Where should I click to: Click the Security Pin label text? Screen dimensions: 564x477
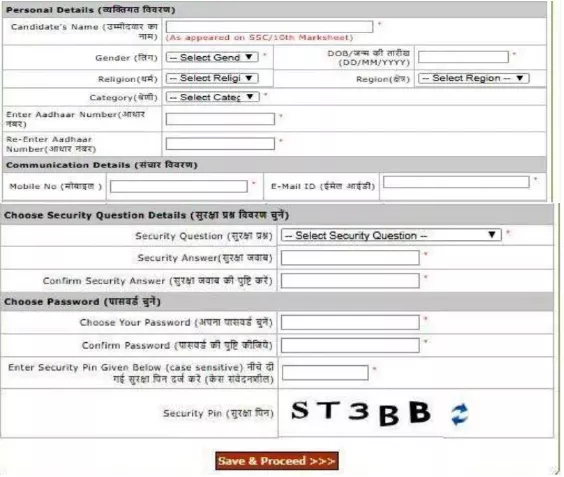218,413
